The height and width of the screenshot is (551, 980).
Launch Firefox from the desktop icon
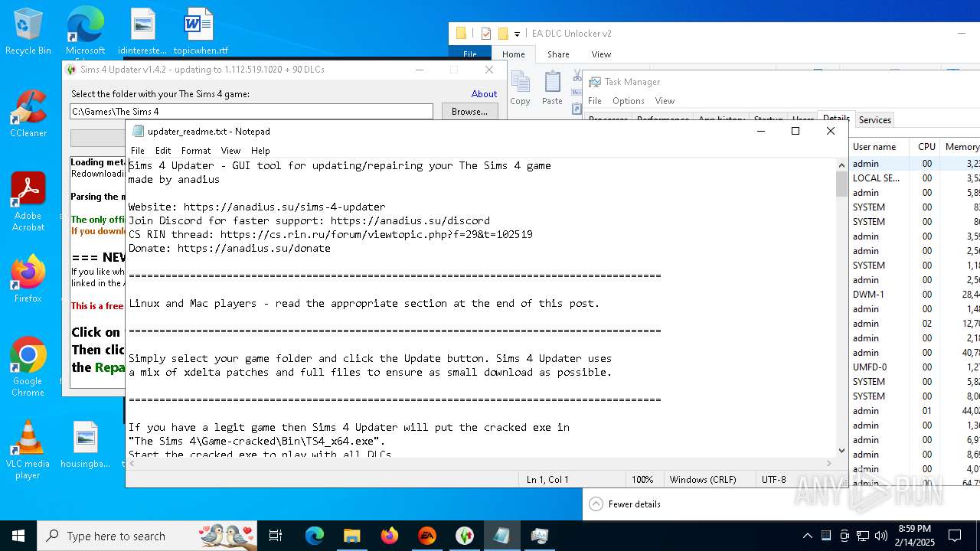28,279
